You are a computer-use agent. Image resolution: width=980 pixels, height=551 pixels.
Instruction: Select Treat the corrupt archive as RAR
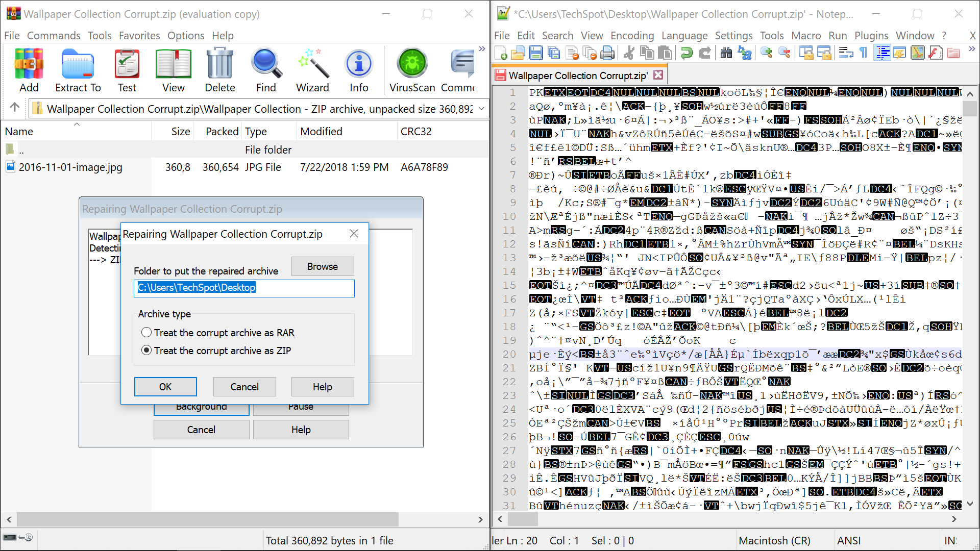click(x=145, y=331)
